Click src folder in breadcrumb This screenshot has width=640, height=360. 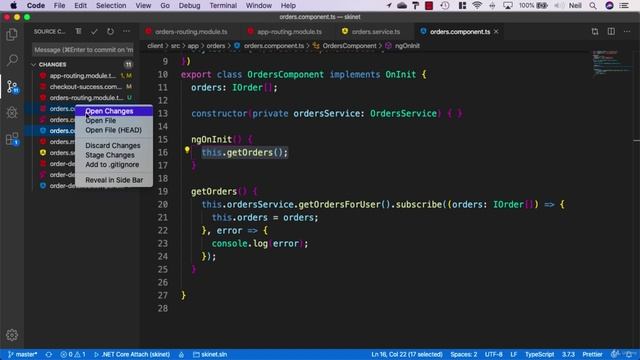[x=175, y=46]
